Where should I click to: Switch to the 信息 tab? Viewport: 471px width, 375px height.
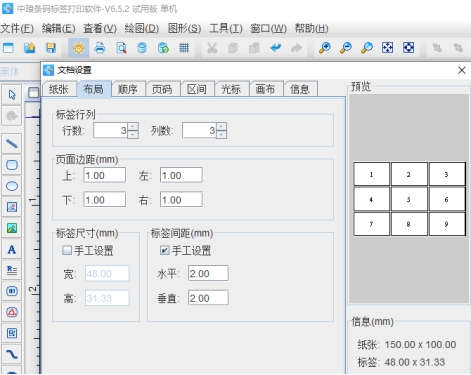pyautogui.click(x=300, y=89)
